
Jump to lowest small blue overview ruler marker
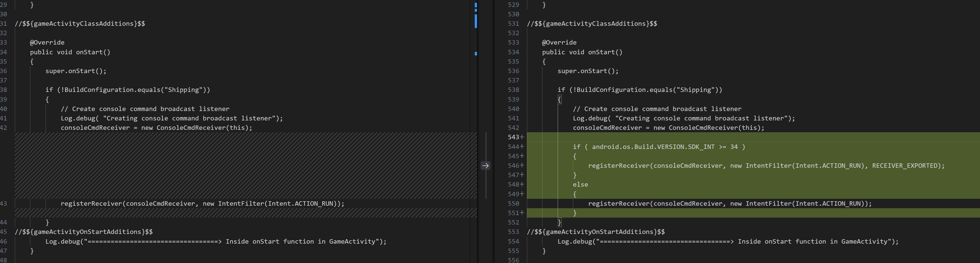[x=476, y=54]
